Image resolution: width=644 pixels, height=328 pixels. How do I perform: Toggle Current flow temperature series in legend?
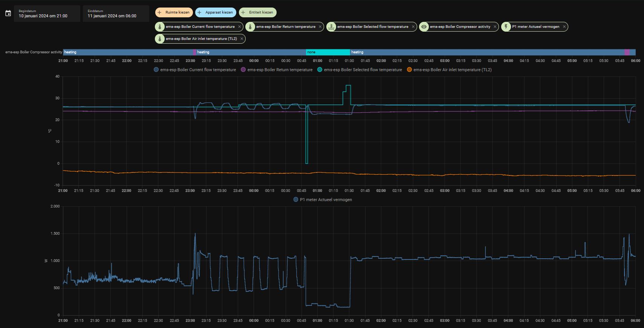[195, 70]
